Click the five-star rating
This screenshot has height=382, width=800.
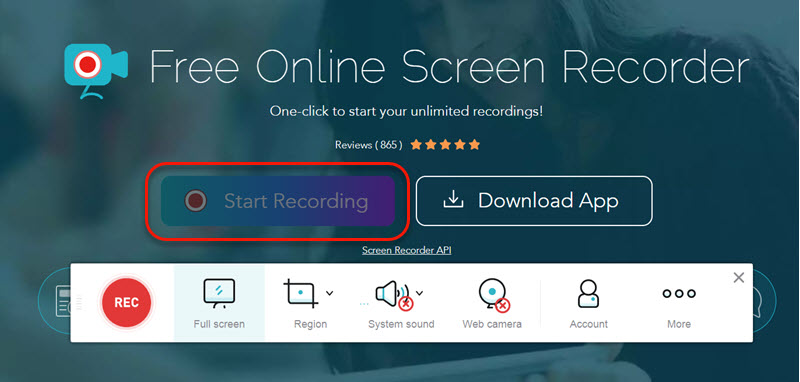click(x=445, y=145)
